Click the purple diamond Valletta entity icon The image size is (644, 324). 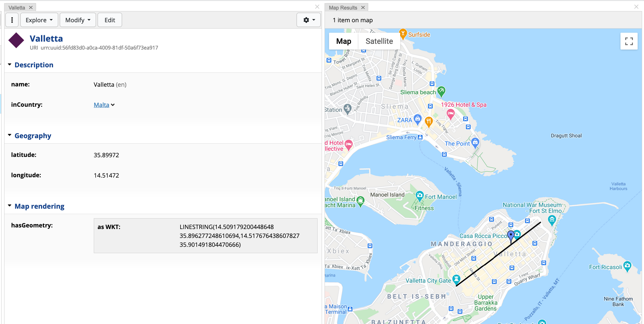(16, 41)
